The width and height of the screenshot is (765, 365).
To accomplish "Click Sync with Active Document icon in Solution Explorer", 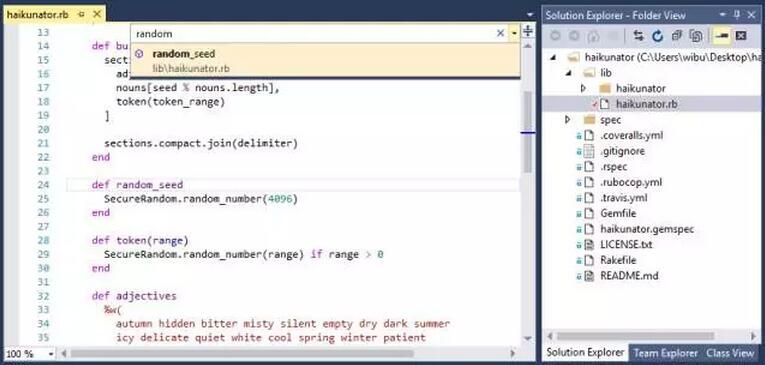I will [x=638, y=35].
